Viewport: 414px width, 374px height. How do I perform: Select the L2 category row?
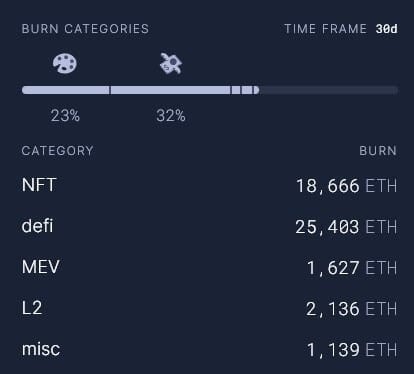pos(209,308)
